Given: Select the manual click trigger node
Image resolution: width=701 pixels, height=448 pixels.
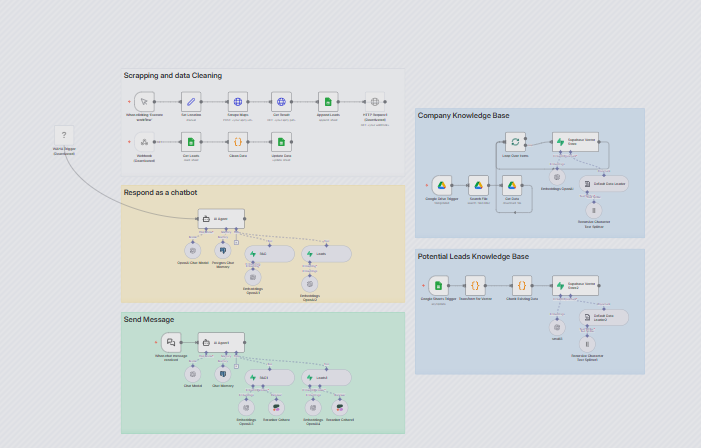Looking at the screenshot, I should click(144, 102).
